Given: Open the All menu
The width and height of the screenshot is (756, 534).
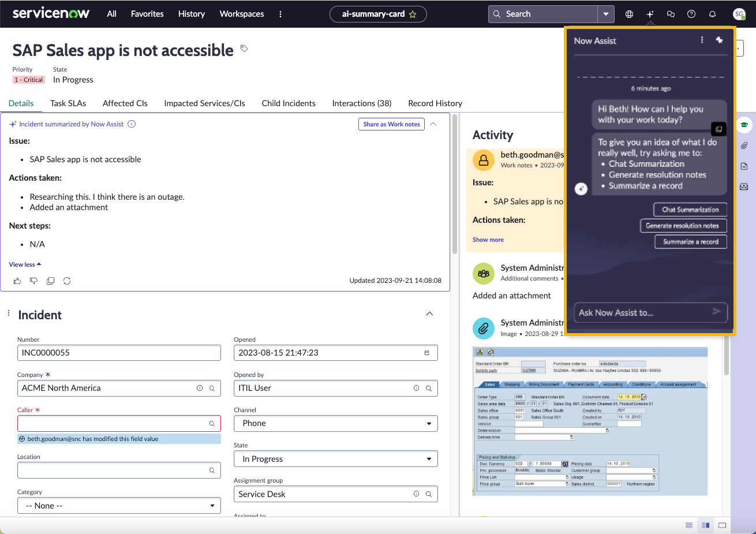Looking at the screenshot, I should click(x=112, y=14).
